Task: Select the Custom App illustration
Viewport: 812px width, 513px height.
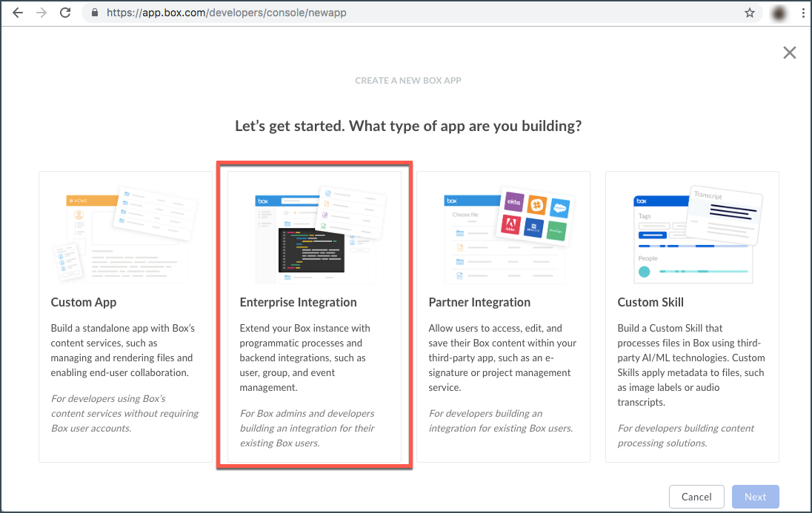Action: [126, 235]
